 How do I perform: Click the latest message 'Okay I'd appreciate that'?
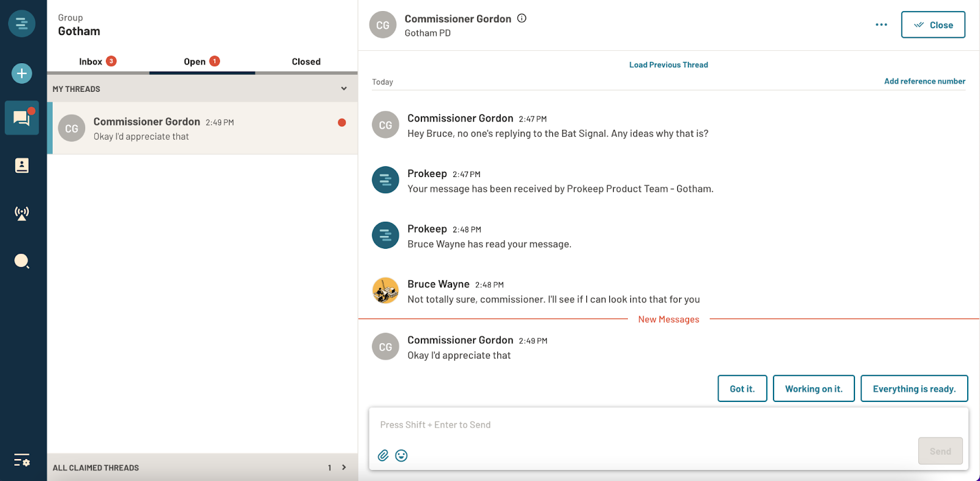(459, 355)
